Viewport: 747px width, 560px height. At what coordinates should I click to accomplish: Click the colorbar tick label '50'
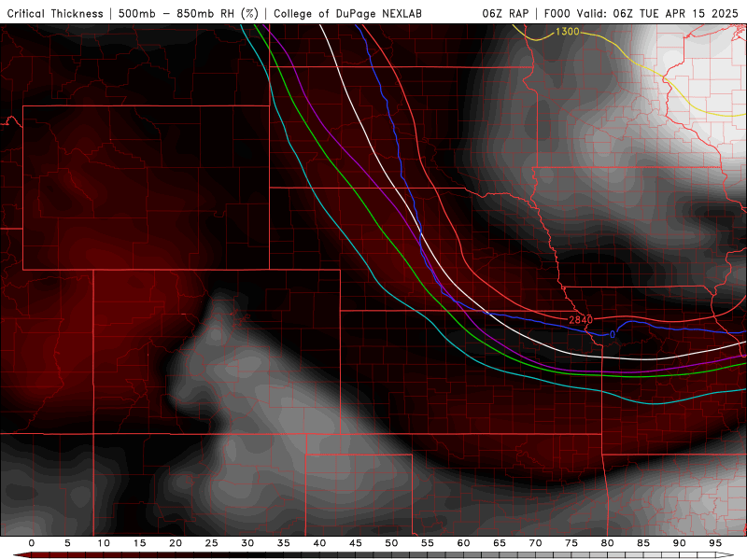391,543
